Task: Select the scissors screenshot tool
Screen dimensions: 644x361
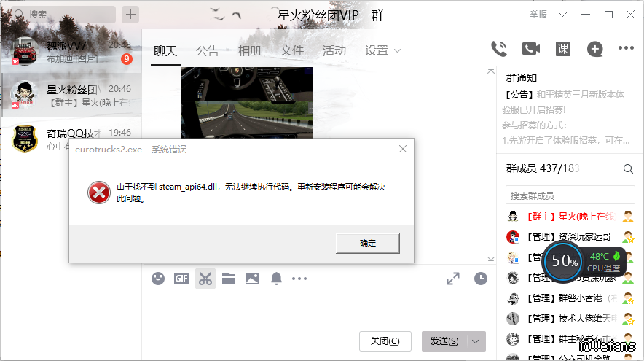Action: pyautogui.click(x=205, y=279)
